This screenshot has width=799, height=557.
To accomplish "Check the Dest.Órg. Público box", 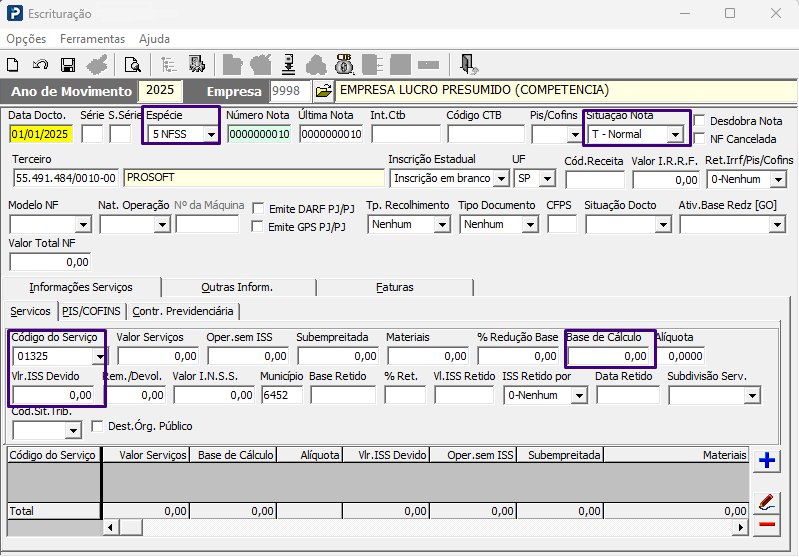I will point(97,426).
